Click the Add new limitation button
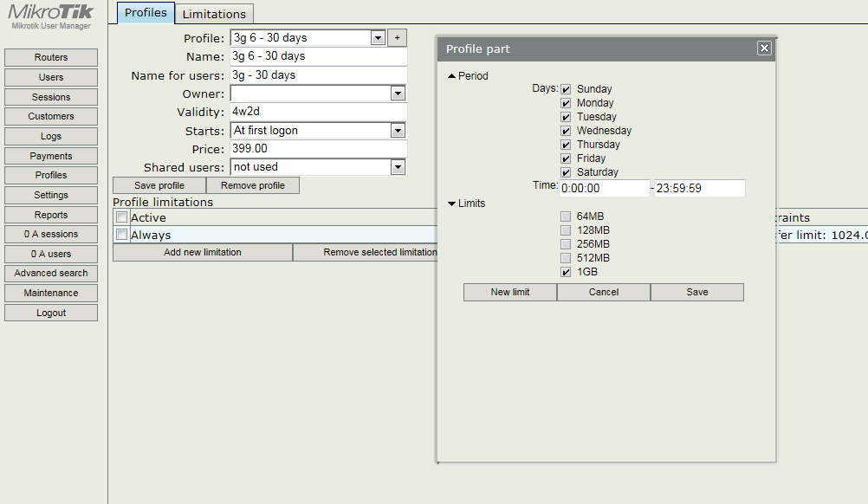This screenshot has width=868, height=504. point(203,252)
